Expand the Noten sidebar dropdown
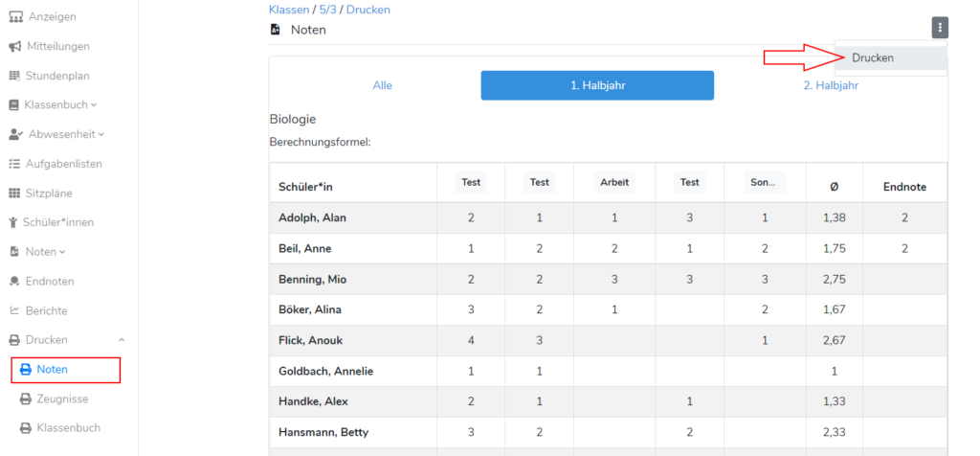Image resolution: width=980 pixels, height=456 pixels. (46, 252)
